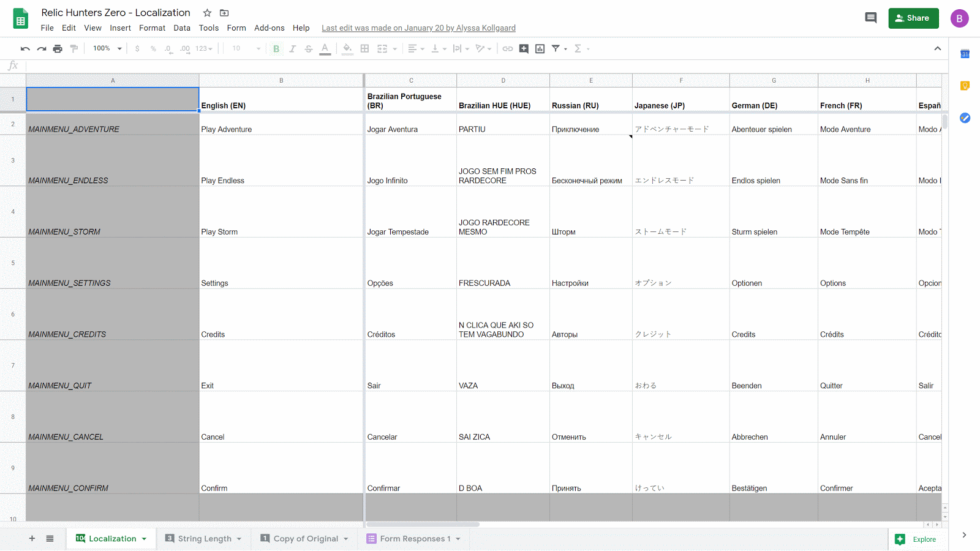Select the Paint format tool
Image resolution: width=980 pixels, height=551 pixels.
(73, 48)
